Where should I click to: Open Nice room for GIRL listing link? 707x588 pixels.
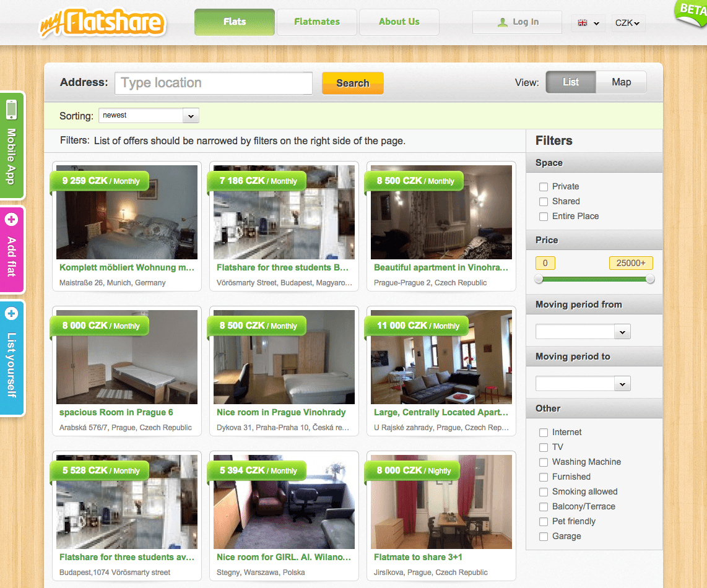(284, 557)
